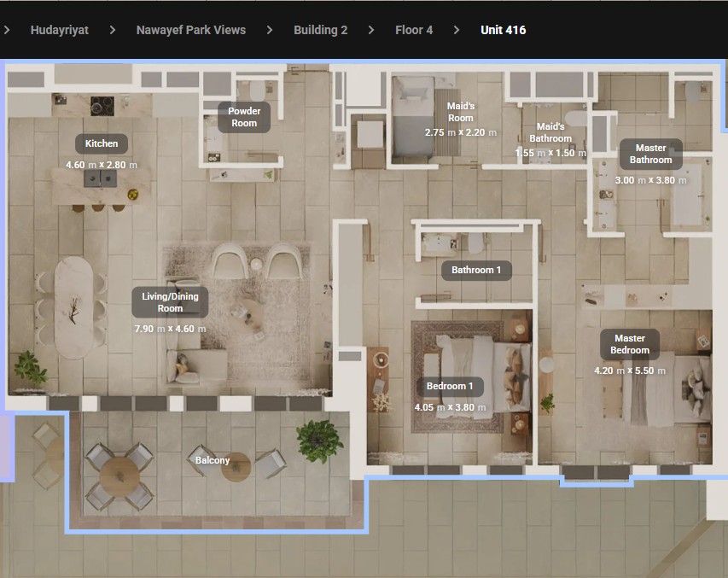The image size is (728, 578).
Task: Click chevron between Hudayriyat and Nawayef Park Views
Action: [113, 30]
